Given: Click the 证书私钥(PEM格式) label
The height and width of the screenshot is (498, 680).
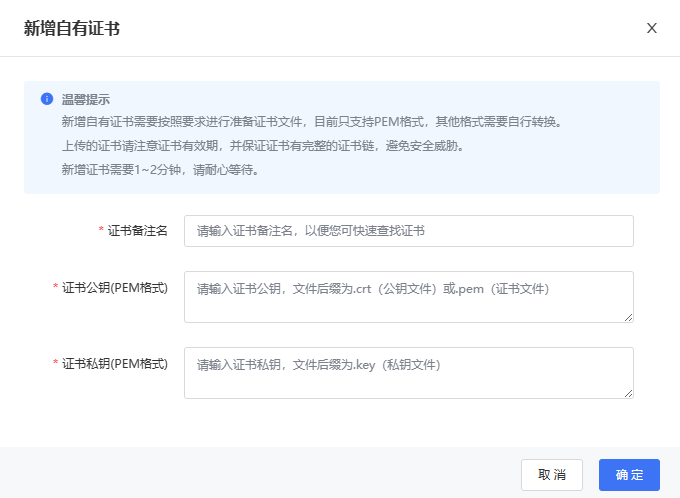Looking at the screenshot, I should click(115, 363).
